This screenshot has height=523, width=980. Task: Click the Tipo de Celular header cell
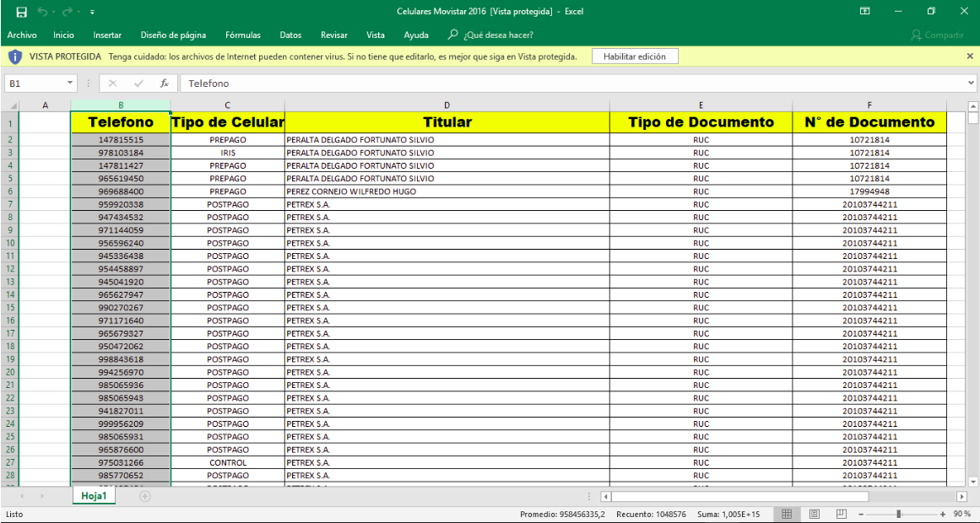tap(228, 121)
